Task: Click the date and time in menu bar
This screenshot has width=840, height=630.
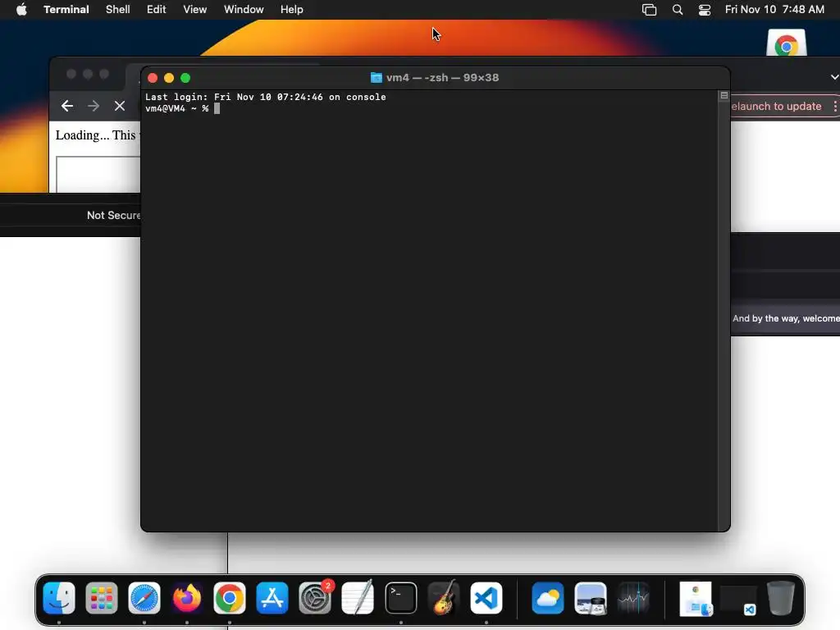Action: tap(774, 10)
